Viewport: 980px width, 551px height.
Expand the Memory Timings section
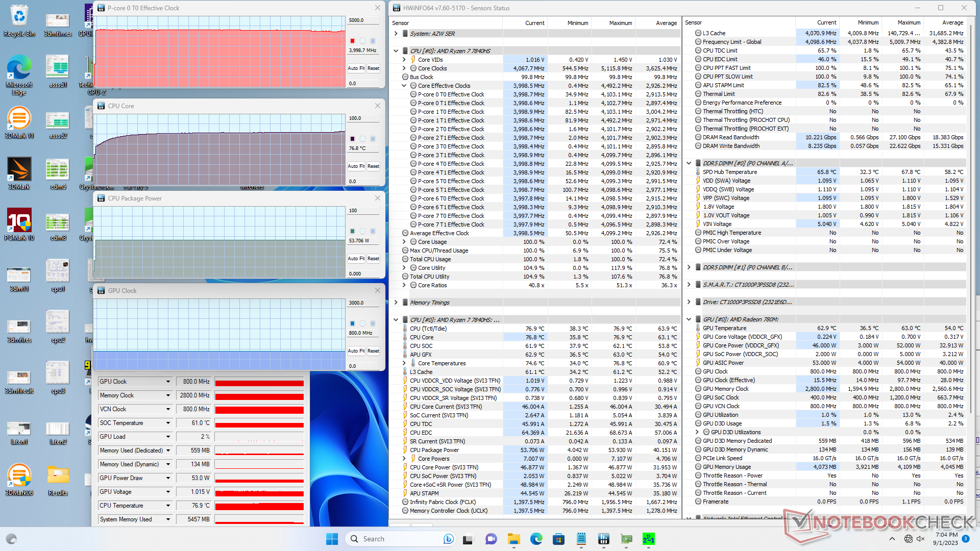396,303
